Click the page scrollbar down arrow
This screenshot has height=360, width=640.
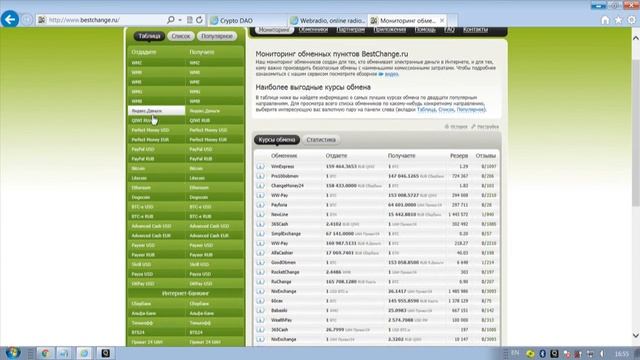coord(636,335)
